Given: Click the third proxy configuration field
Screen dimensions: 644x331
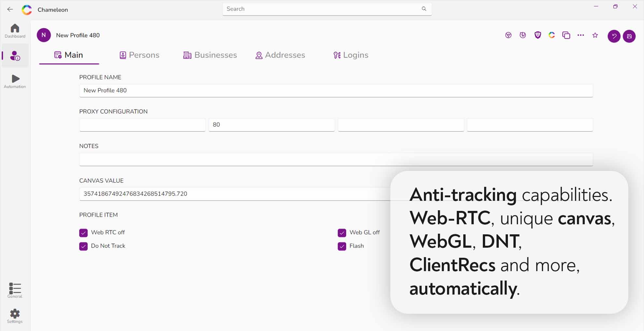Looking at the screenshot, I should point(401,125).
